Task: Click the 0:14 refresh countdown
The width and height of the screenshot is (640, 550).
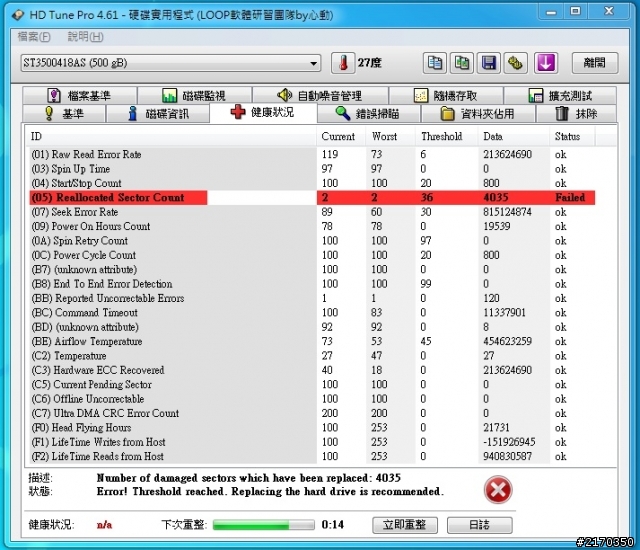Action: pyautogui.click(x=333, y=525)
